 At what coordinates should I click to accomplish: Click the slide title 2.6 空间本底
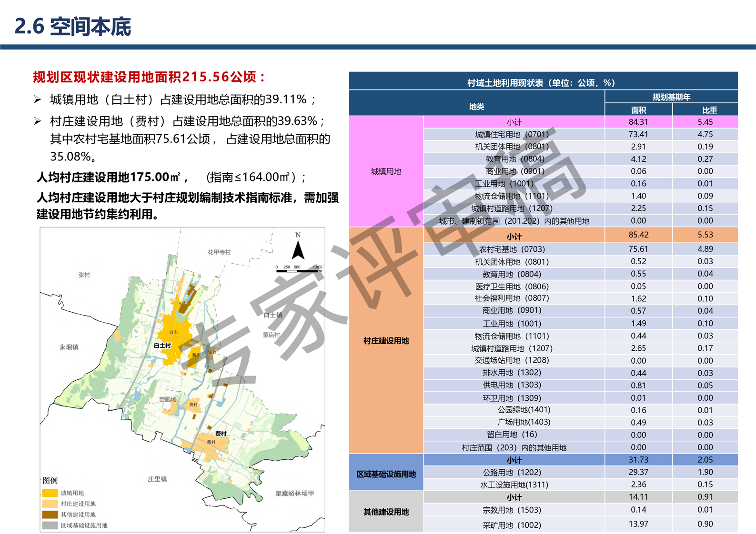(73, 27)
